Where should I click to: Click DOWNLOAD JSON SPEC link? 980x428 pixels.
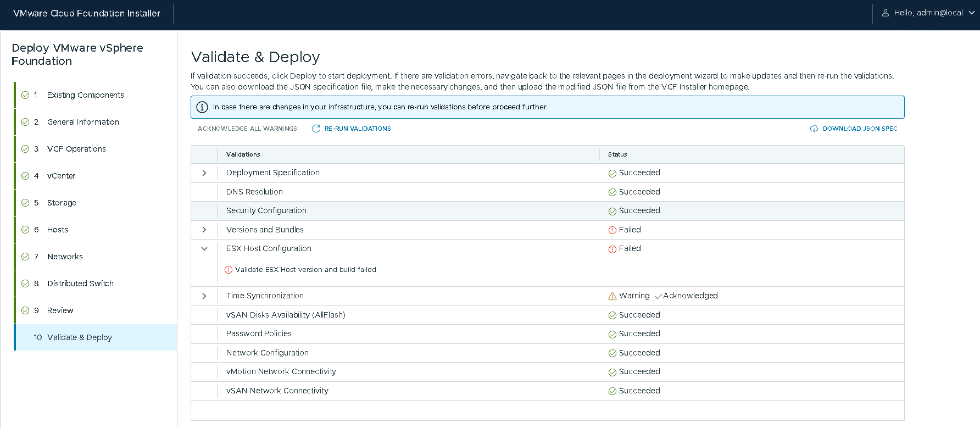pyautogui.click(x=860, y=129)
